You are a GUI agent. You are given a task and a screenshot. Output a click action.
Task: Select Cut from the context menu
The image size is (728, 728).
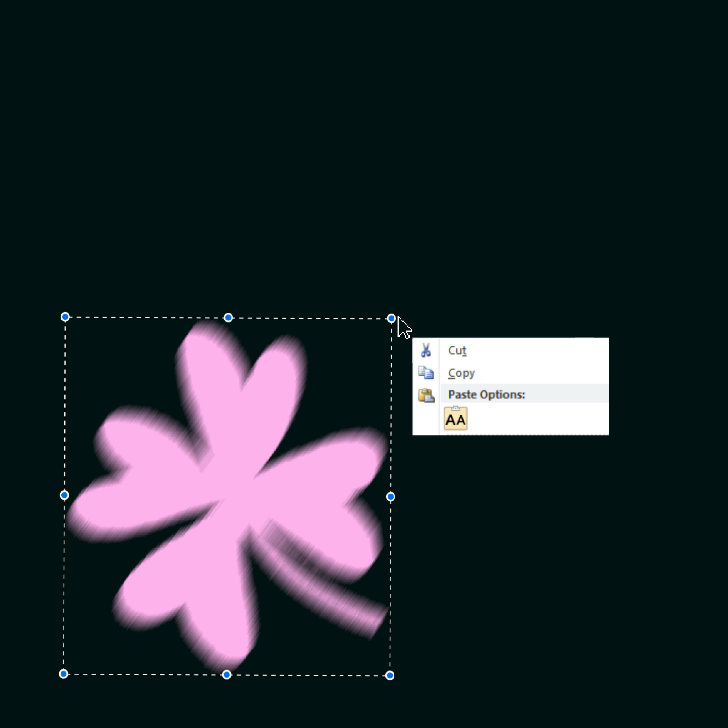[457, 350]
